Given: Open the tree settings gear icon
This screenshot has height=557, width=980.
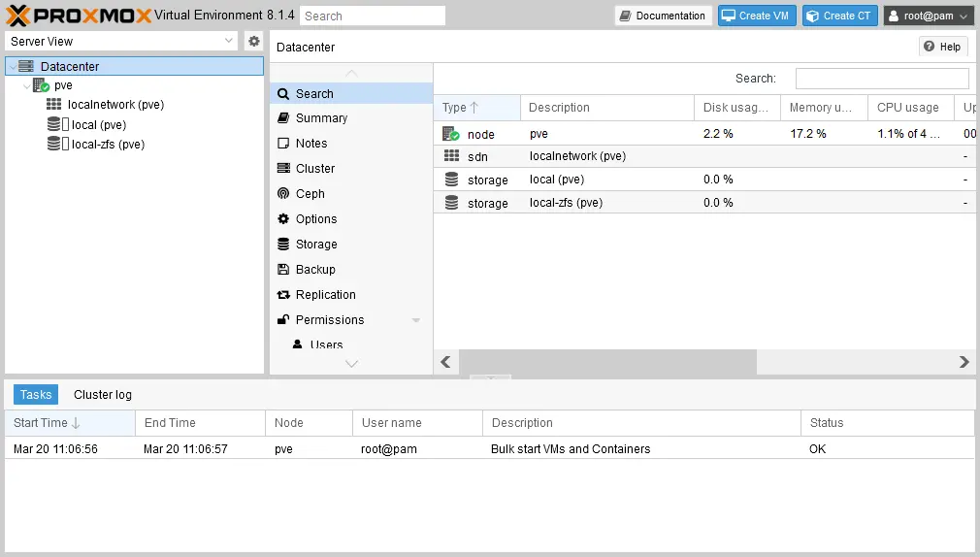Looking at the screenshot, I should (x=254, y=42).
